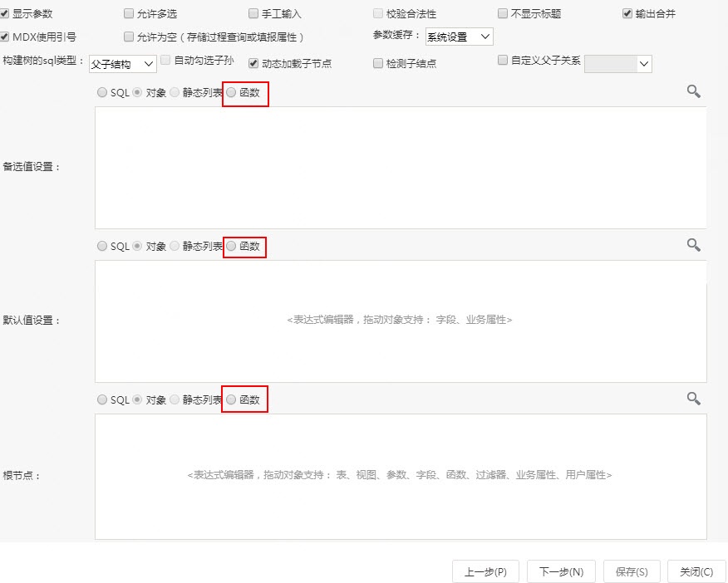728x583 pixels.
Task: Select 静态列表 radio for 默认值设置
Action: (x=175, y=246)
